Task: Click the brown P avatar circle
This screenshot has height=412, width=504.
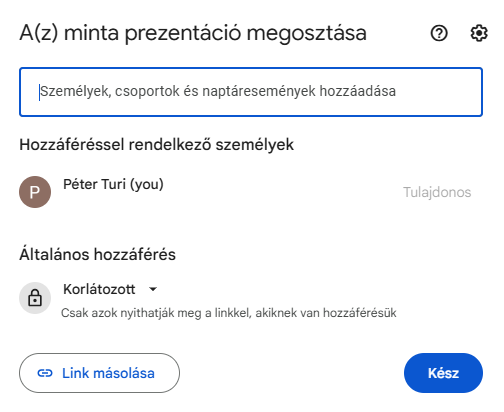Action: tap(35, 192)
